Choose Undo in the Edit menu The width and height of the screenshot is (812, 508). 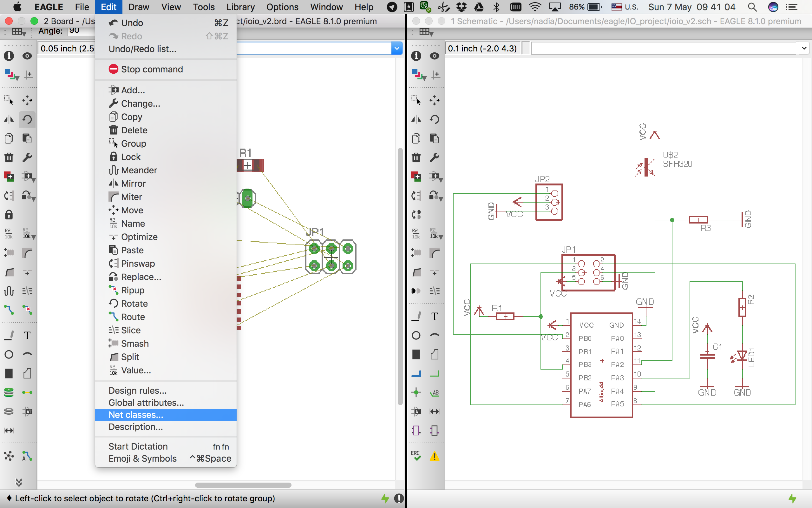[x=166, y=23]
